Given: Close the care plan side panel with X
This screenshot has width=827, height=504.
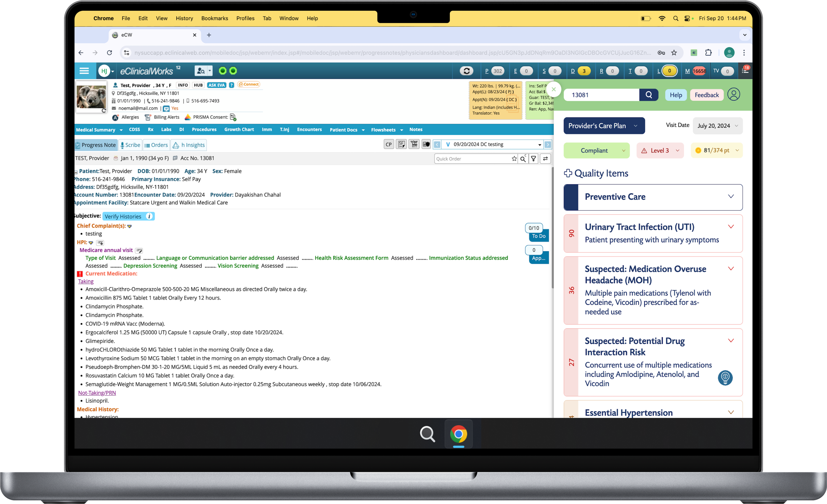Looking at the screenshot, I should tap(554, 89).
